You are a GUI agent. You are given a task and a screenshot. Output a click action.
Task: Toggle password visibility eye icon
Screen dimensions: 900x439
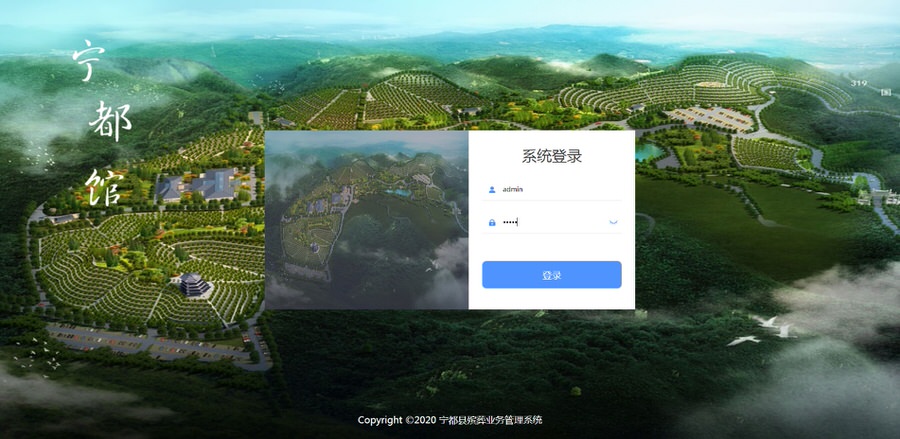[x=613, y=222]
